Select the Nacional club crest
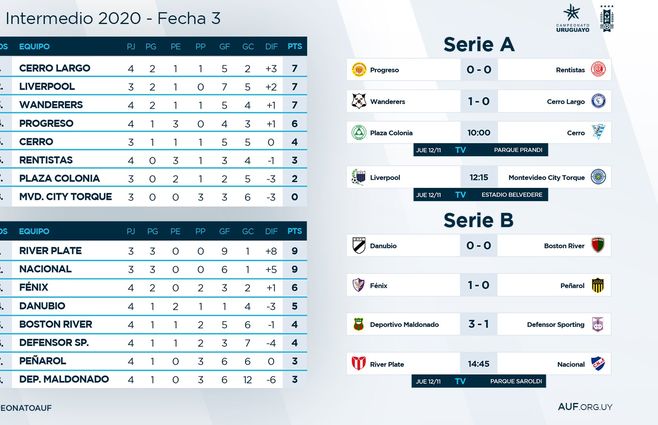 [598, 363]
